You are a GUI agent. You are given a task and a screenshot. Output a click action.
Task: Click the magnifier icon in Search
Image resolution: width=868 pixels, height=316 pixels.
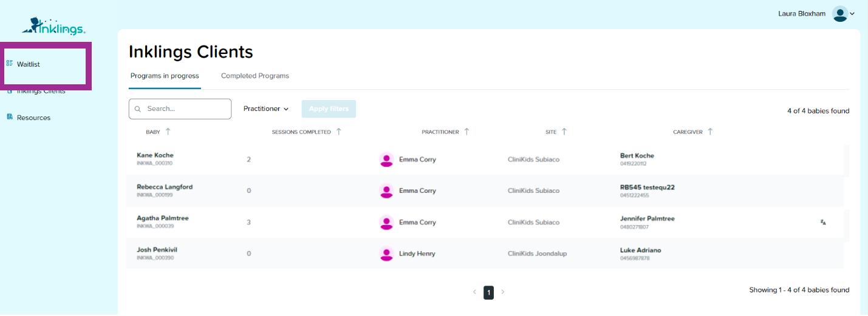(x=138, y=109)
